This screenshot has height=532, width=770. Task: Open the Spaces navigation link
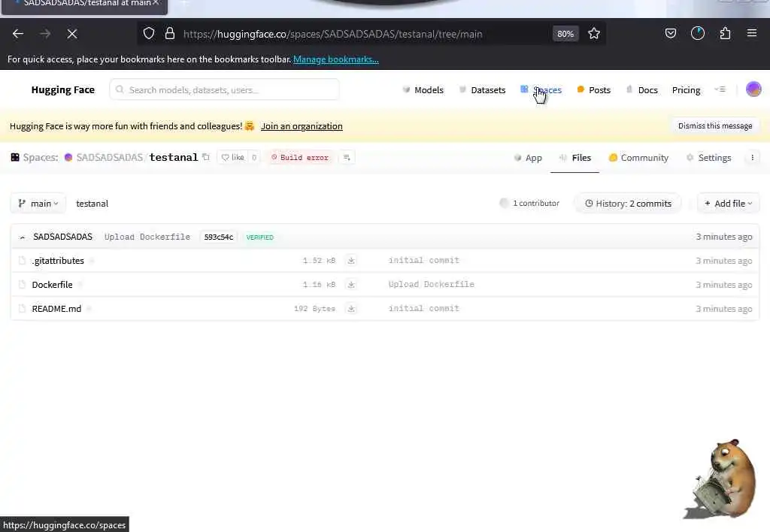coord(541,90)
